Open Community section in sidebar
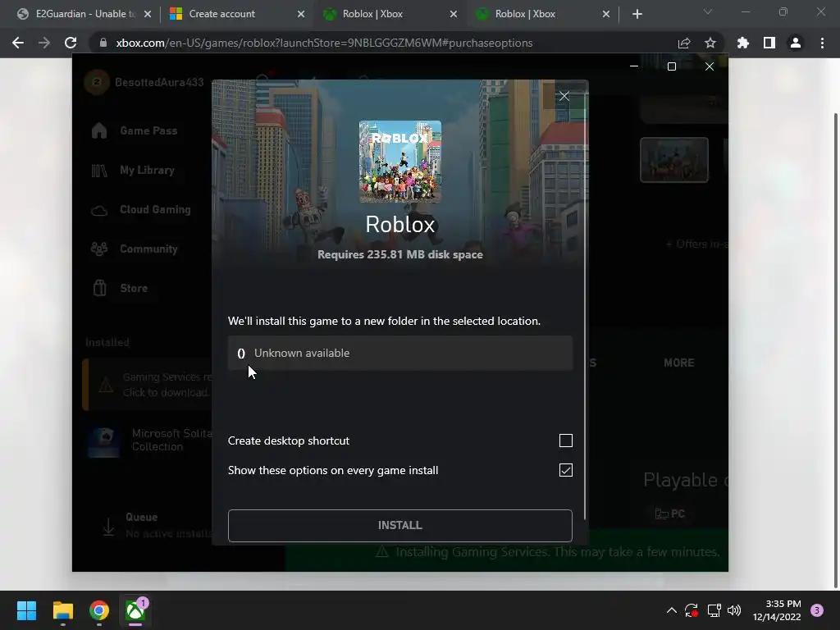The height and width of the screenshot is (630, 840). click(148, 249)
